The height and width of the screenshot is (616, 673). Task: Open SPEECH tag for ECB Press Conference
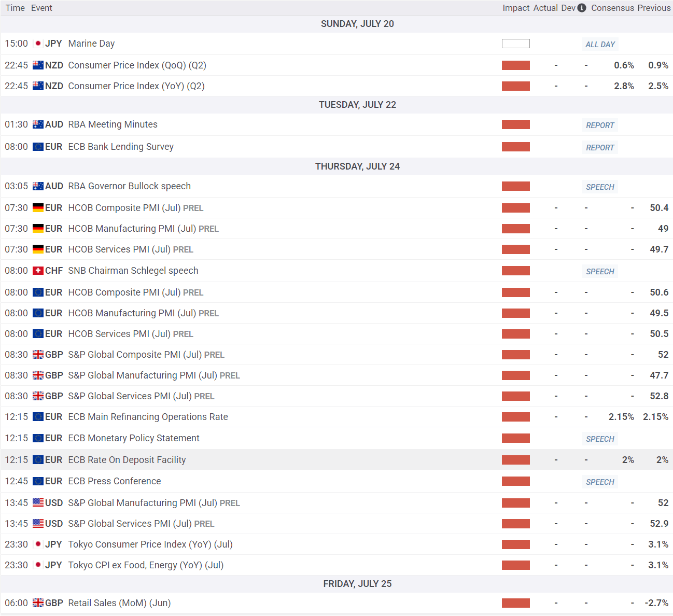600,482
